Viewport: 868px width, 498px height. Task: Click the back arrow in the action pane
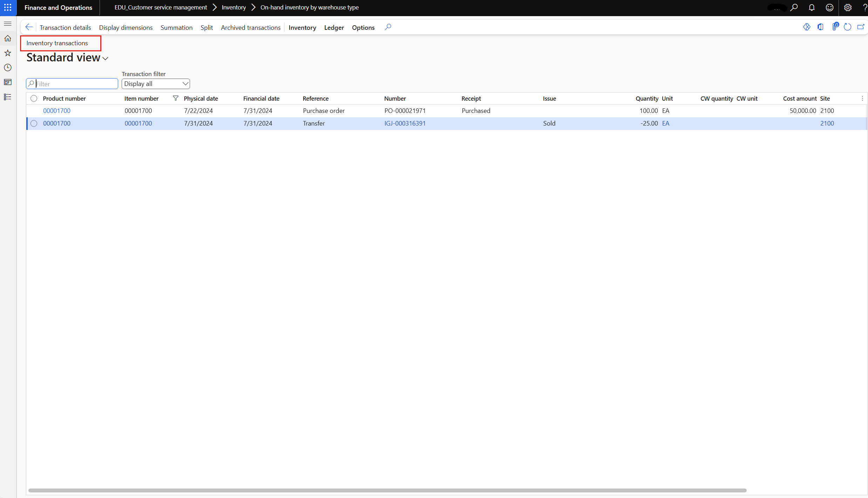[29, 27]
